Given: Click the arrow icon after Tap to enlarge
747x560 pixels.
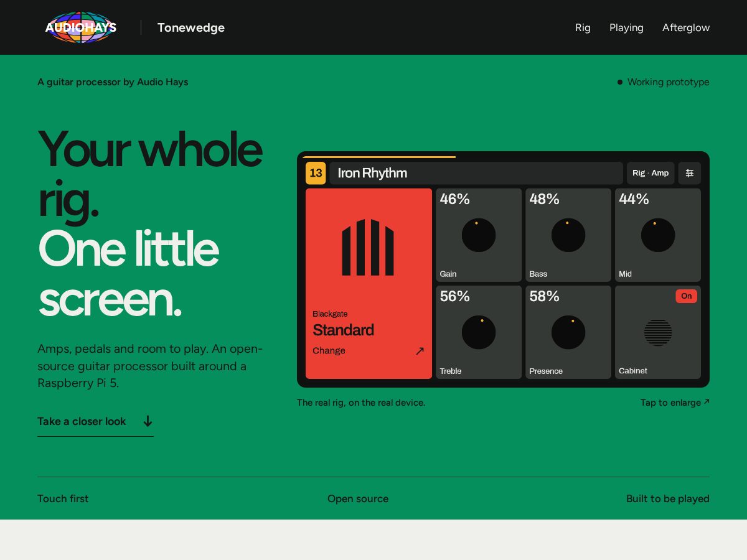Looking at the screenshot, I should coord(707,402).
